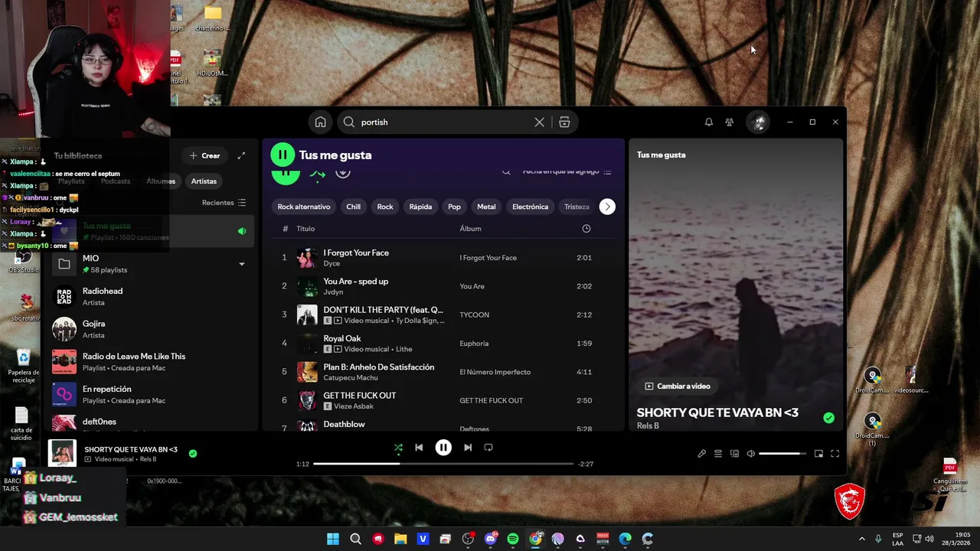Image resolution: width=980 pixels, height=551 pixels.
Task: Open notifications bell in Spotify
Action: tap(708, 122)
